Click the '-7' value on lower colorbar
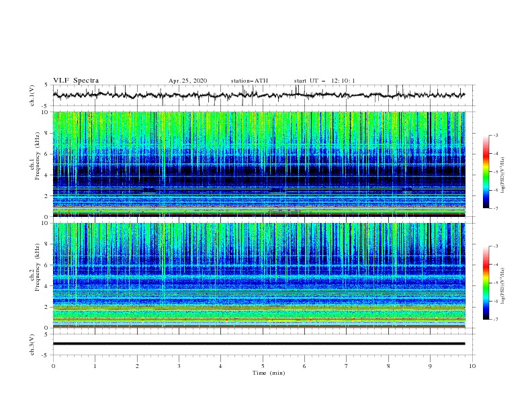532x411 pixels. click(x=495, y=320)
